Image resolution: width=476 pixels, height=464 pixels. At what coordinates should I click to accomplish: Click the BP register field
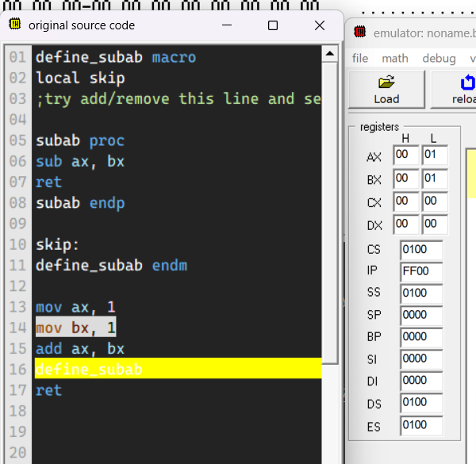(x=421, y=337)
